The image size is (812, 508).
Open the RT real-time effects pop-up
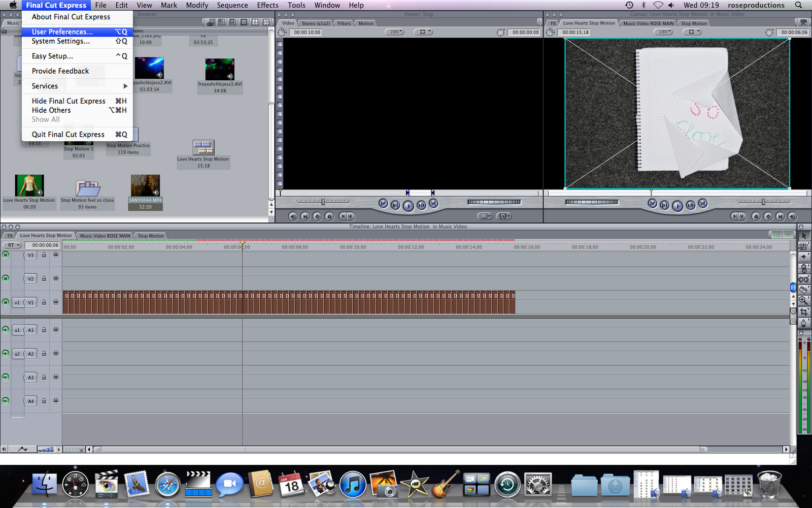pos(12,245)
